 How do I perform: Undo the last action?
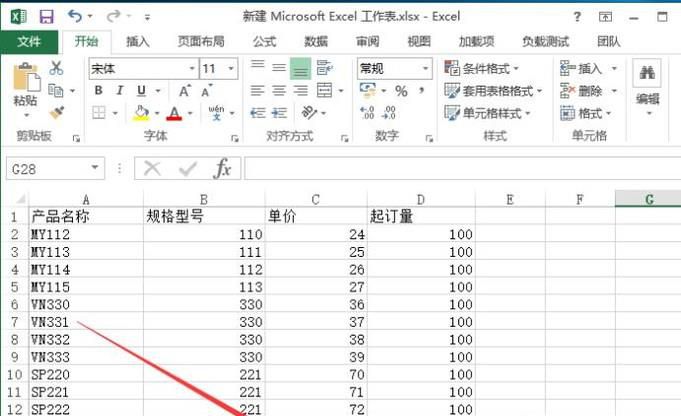(75, 17)
